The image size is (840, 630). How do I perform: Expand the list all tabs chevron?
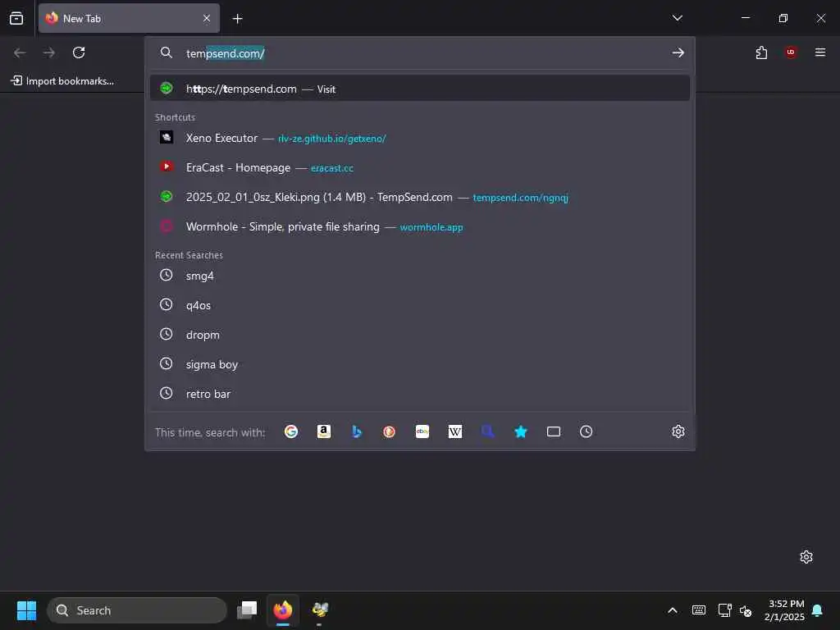pyautogui.click(x=677, y=18)
